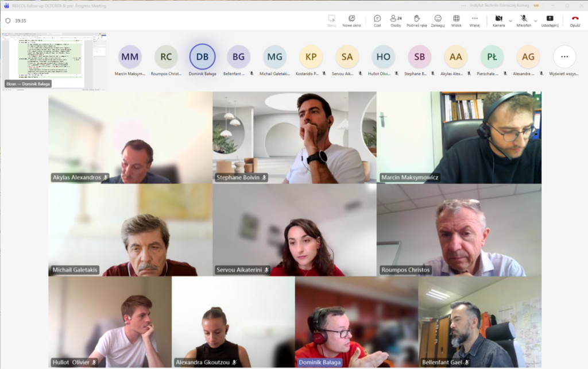Image resolution: width=588 pixels, height=369 pixels.
Task: Select Stephane Boivin's video tile
Action: pyautogui.click(x=294, y=137)
